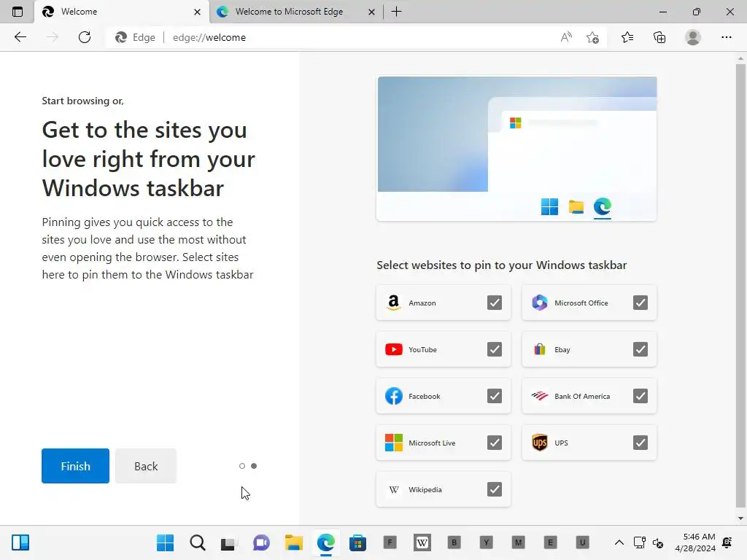
Task: Open the clock showing 5:46 AM
Action: click(x=695, y=542)
